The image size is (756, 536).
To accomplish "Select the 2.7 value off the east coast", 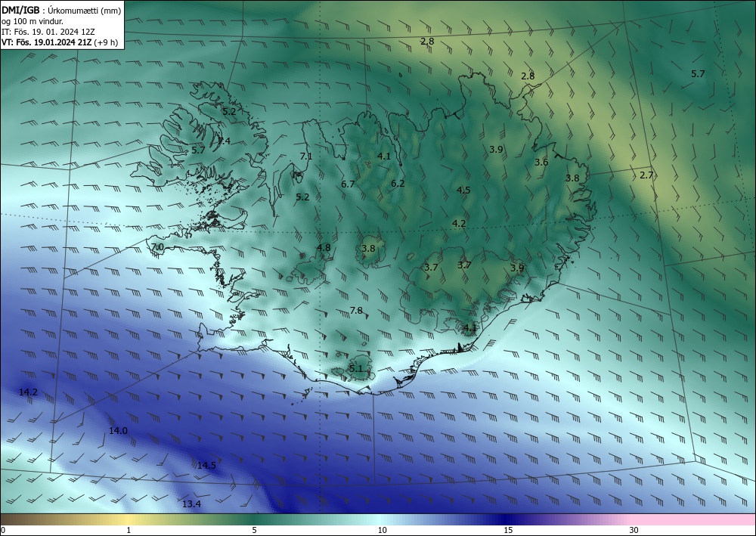I will coord(646,175).
